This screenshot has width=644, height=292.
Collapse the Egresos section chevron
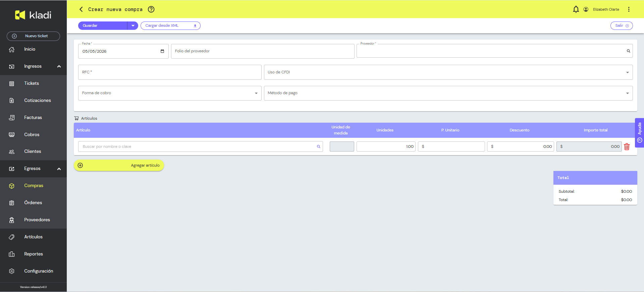tap(59, 169)
